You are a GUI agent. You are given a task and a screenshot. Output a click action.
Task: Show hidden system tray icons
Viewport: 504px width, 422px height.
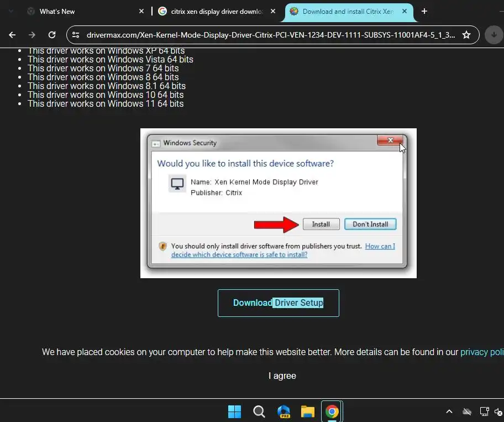pyautogui.click(x=449, y=411)
